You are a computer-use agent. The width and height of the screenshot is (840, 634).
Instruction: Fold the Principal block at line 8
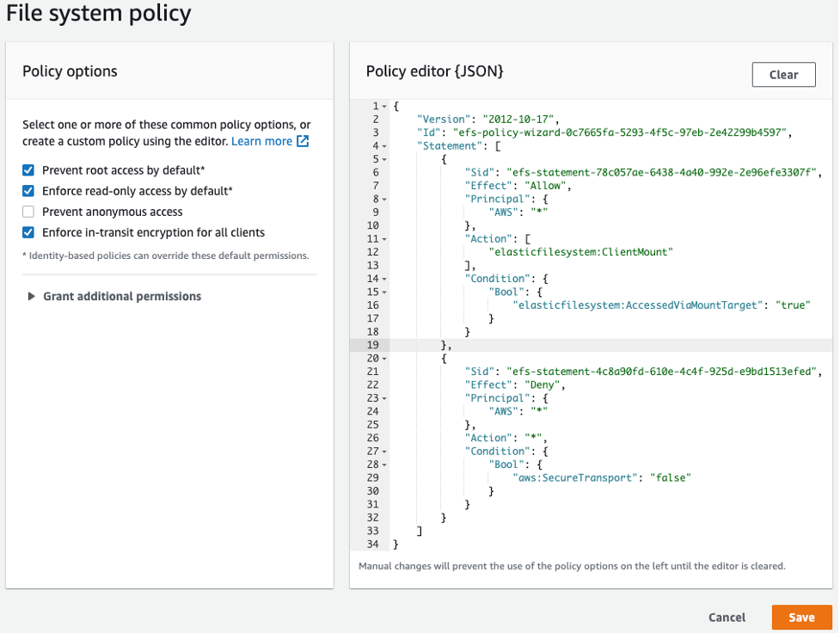click(x=384, y=200)
